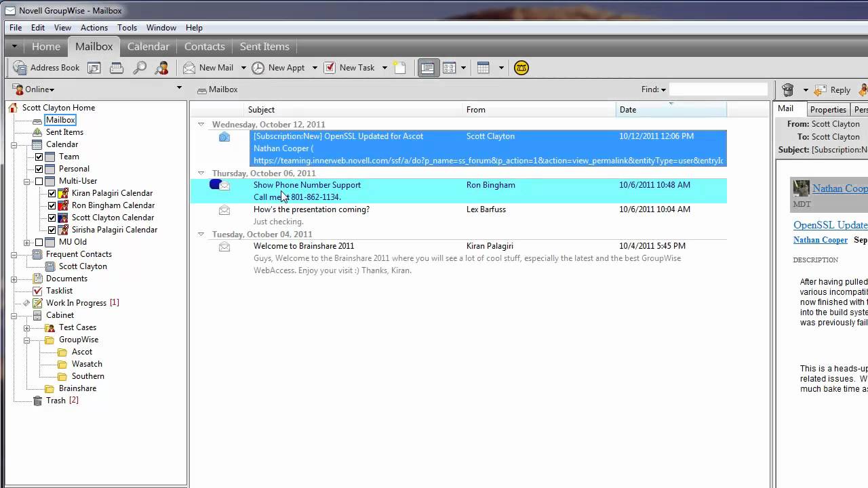Screen dimensions: 868x488
Task: Check the MU Old calendar checkbox
Action: pos(39,242)
